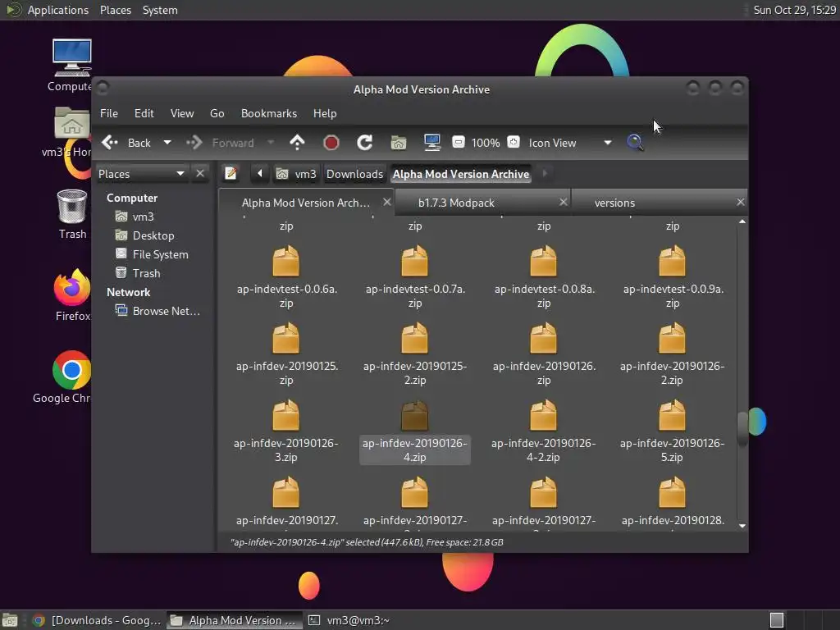This screenshot has height=630, width=840.
Task: Zoom in with the plus icon
Action: tap(514, 143)
